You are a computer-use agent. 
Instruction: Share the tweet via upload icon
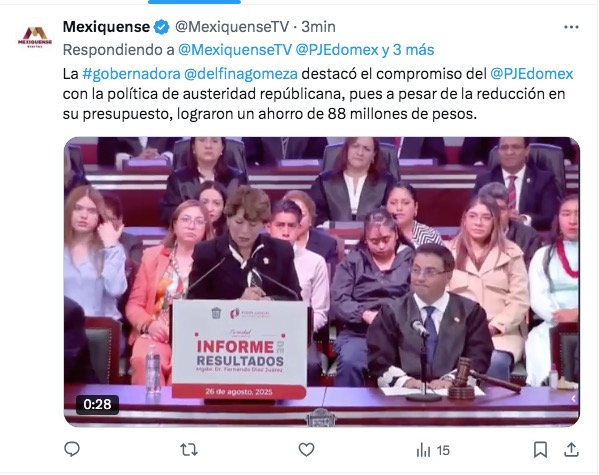tap(571, 449)
